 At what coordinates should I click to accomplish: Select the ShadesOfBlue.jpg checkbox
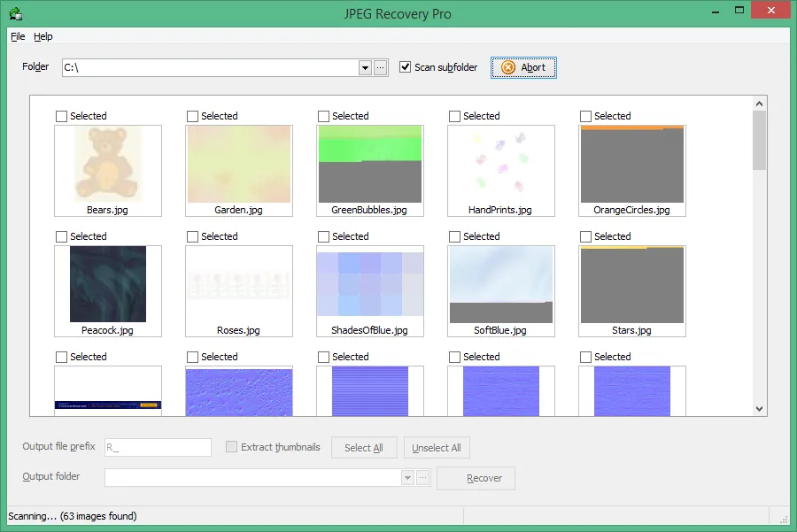click(324, 236)
